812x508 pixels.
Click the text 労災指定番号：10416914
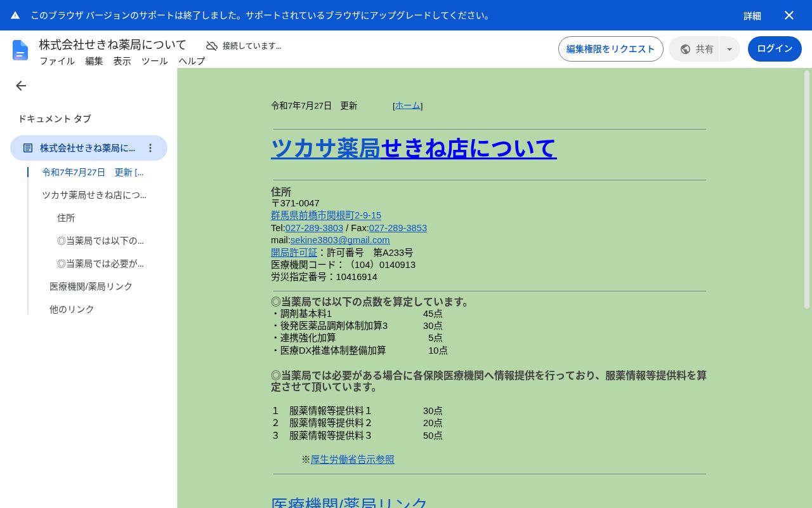click(x=324, y=277)
